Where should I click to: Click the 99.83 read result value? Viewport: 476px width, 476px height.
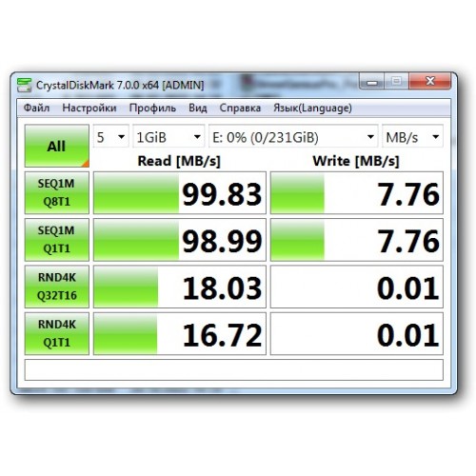pyautogui.click(x=222, y=194)
